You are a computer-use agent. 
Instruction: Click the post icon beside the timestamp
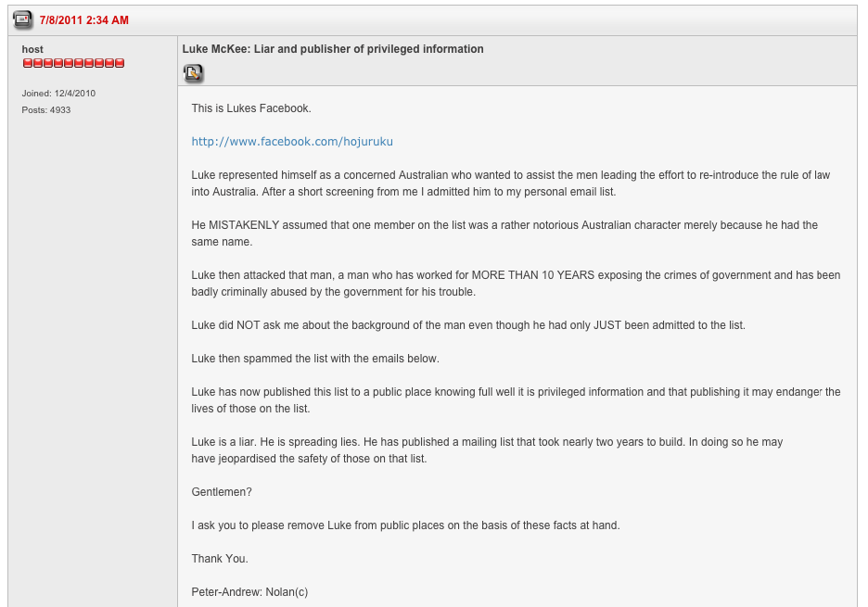22,19
